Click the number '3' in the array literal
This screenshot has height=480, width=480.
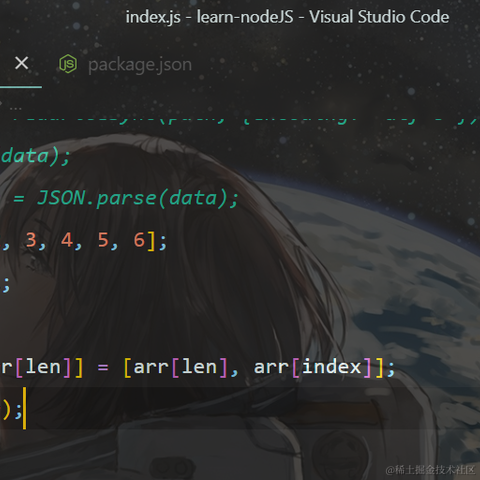(x=31, y=240)
